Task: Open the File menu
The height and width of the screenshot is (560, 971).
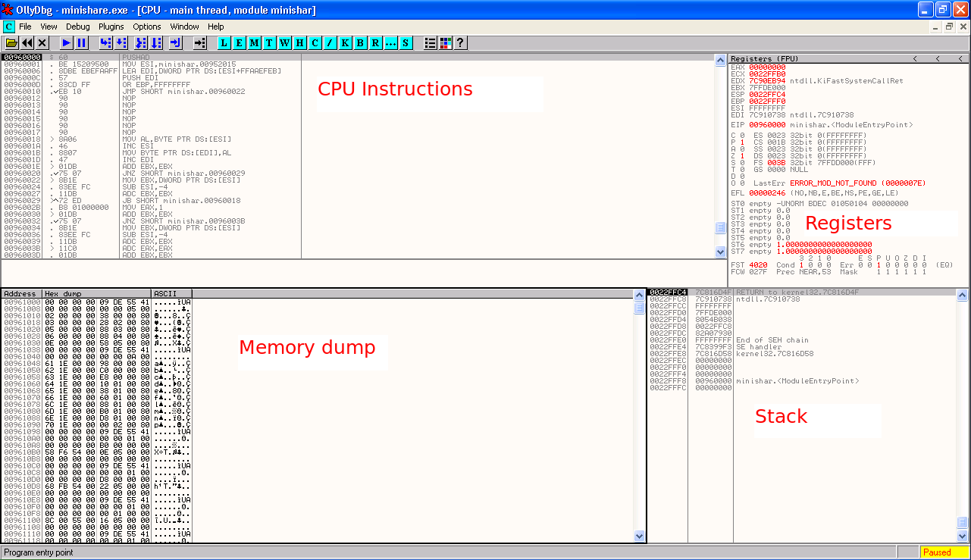Action: [25, 27]
